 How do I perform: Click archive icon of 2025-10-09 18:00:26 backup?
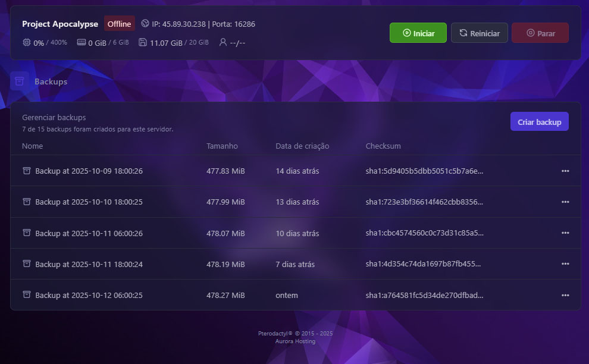pos(27,171)
